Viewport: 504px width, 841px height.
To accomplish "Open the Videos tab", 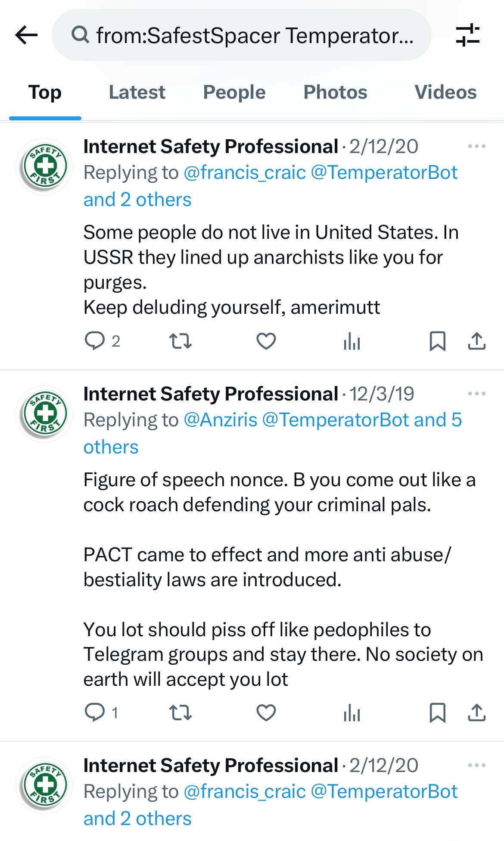I will click(445, 92).
